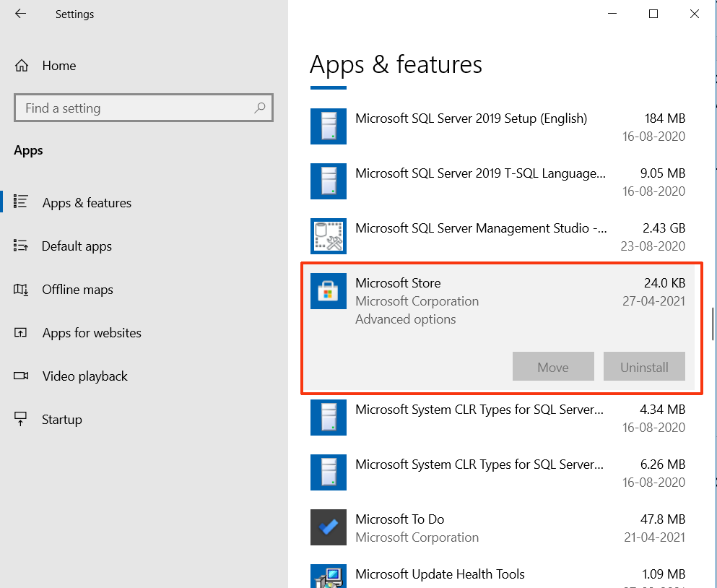The height and width of the screenshot is (588, 717).
Task: Click the 47.8 MB size value
Action: pos(663,519)
